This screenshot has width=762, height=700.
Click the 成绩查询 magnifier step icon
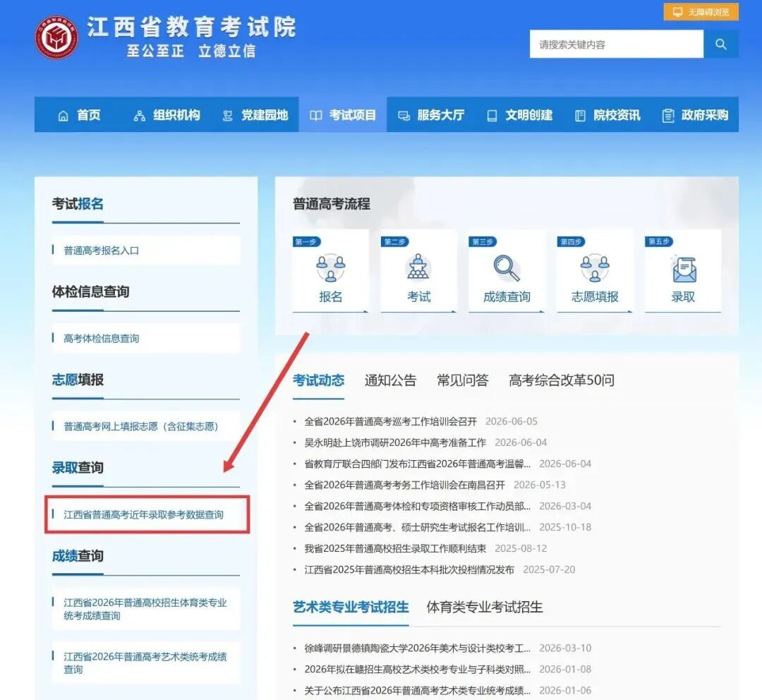tap(507, 268)
